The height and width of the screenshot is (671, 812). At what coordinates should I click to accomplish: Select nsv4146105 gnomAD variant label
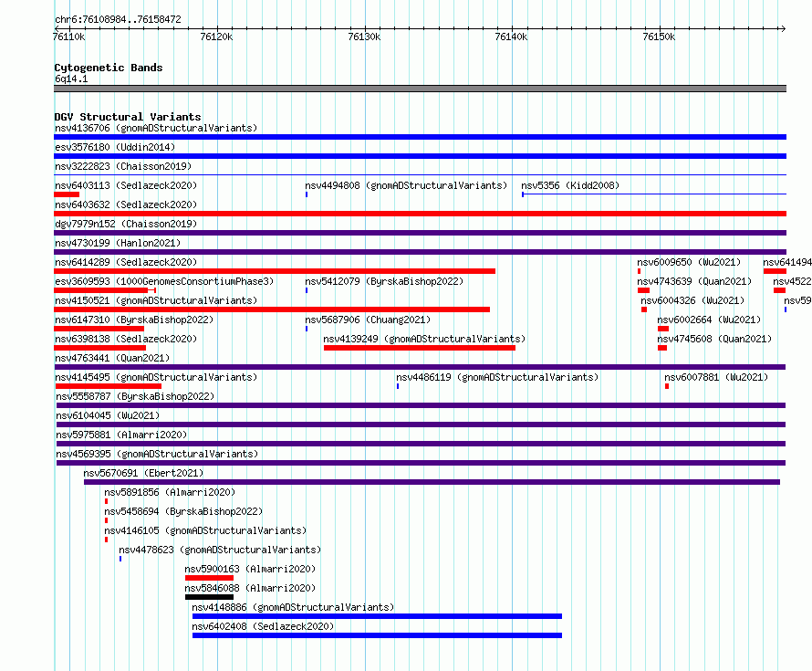(205, 530)
